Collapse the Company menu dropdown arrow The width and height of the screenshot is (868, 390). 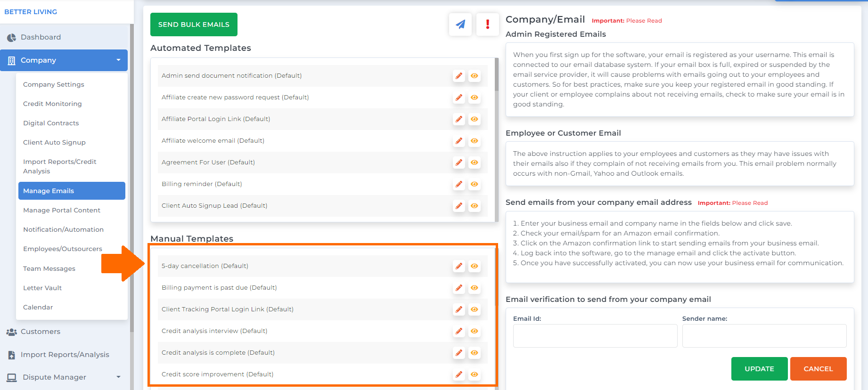(x=118, y=60)
